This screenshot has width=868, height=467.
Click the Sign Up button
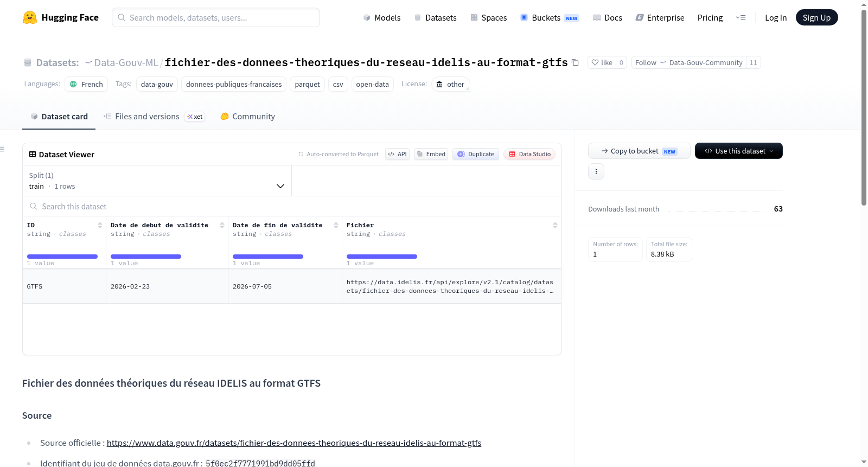point(816,17)
